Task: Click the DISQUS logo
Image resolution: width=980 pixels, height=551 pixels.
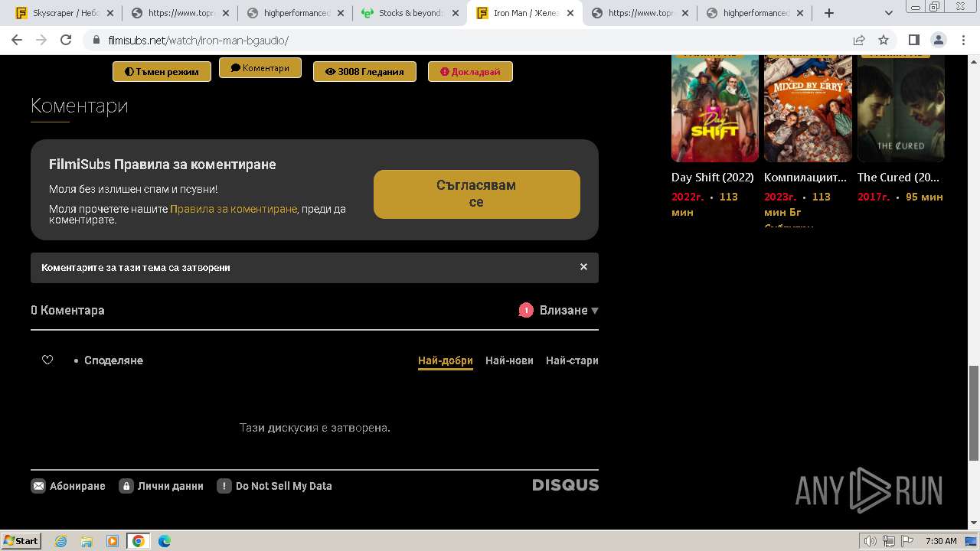Action: (x=566, y=485)
